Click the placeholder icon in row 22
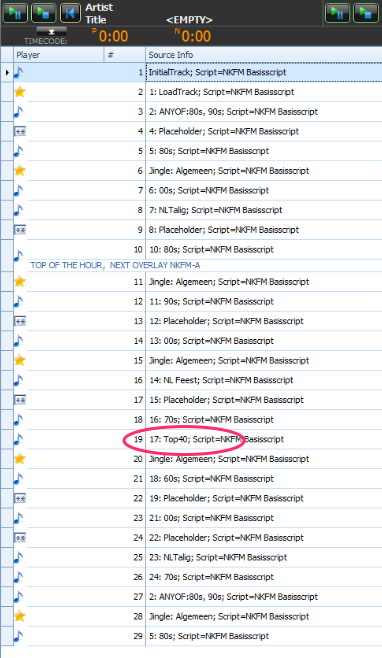Screen dimensions: 382x658 (x=20, y=498)
